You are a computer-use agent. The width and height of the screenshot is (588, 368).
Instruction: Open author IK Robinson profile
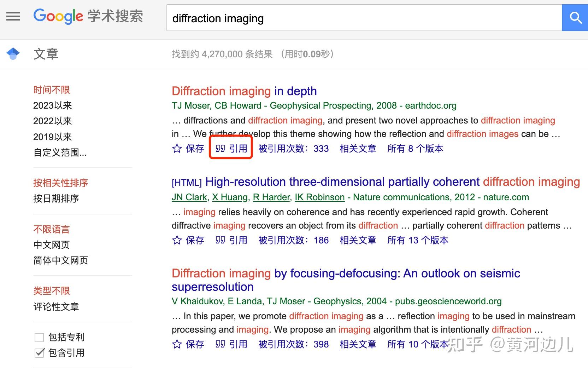320,197
